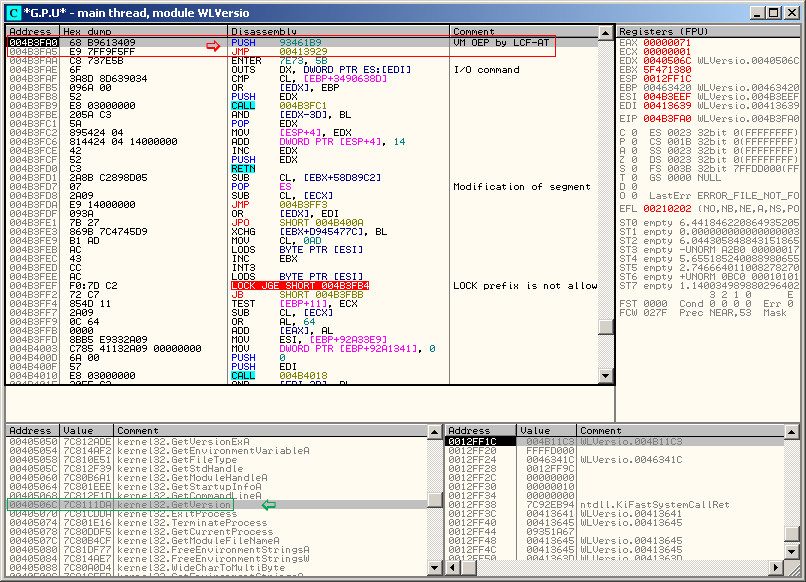Image resolution: width=806 pixels, height=582 pixels.
Task: Click the ESP register value 0012FF1C
Action: pyautogui.click(x=667, y=79)
